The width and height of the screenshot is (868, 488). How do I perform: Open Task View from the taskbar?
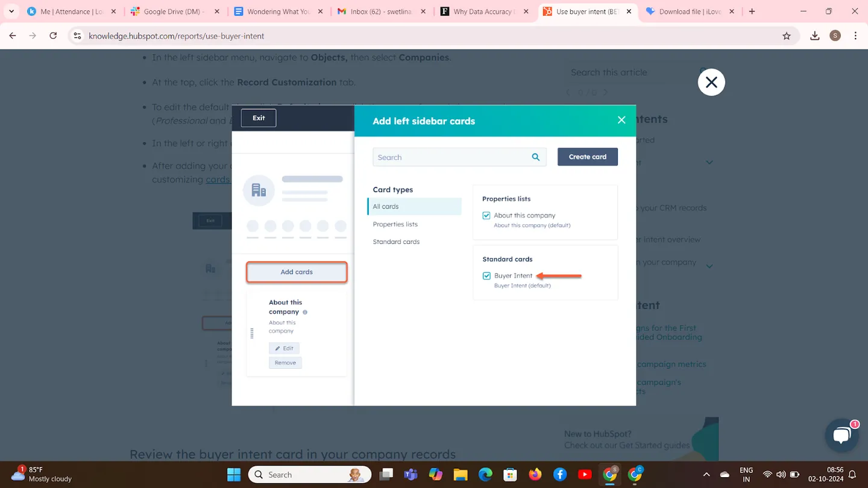pos(386,475)
